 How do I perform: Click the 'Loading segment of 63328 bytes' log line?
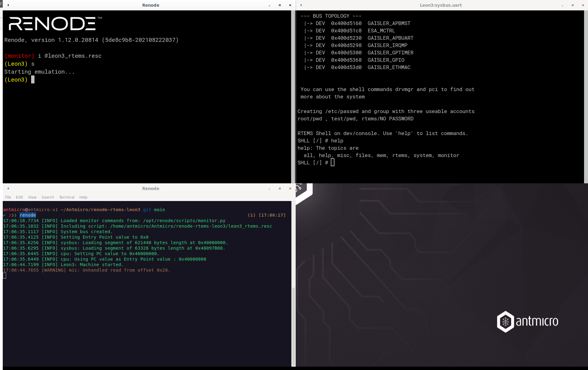point(114,248)
